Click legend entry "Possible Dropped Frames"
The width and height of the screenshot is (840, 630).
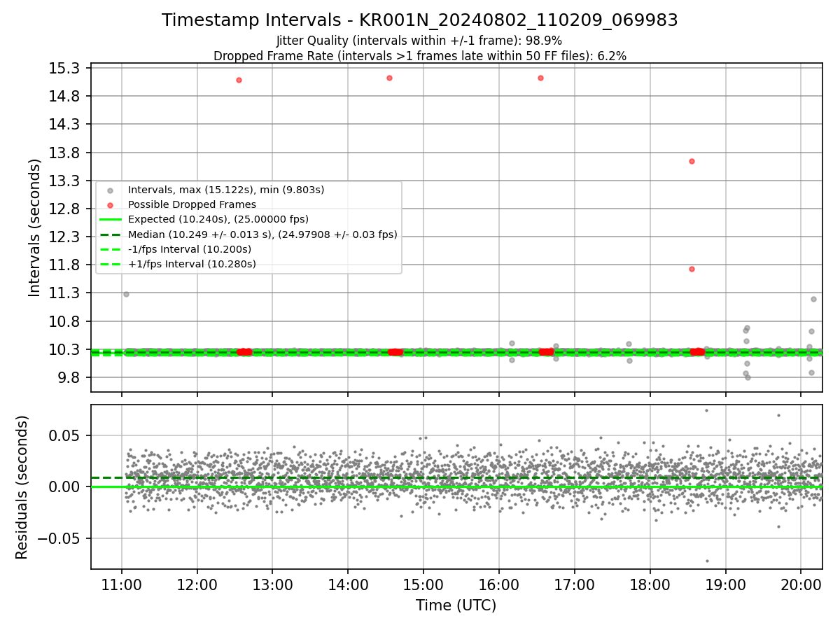192,204
